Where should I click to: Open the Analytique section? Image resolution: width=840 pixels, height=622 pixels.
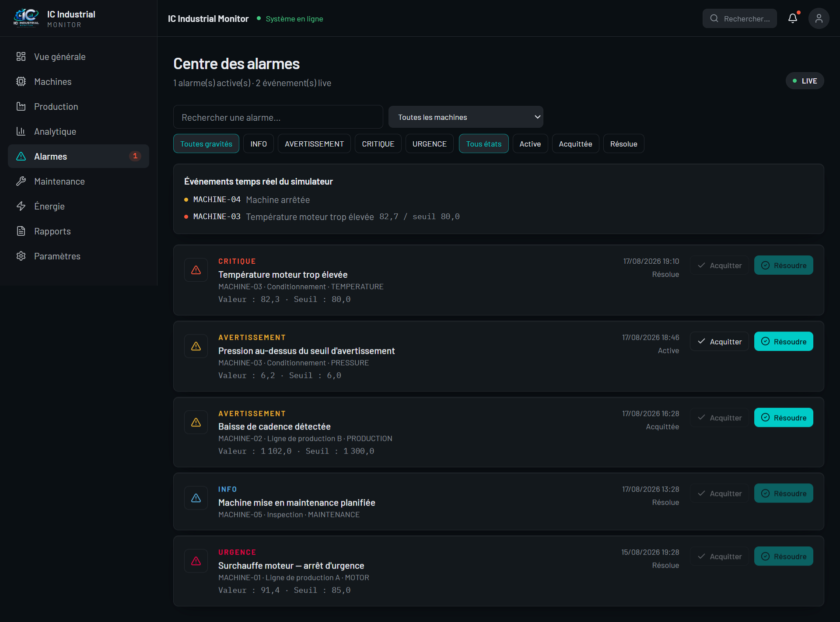tap(78, 131)
